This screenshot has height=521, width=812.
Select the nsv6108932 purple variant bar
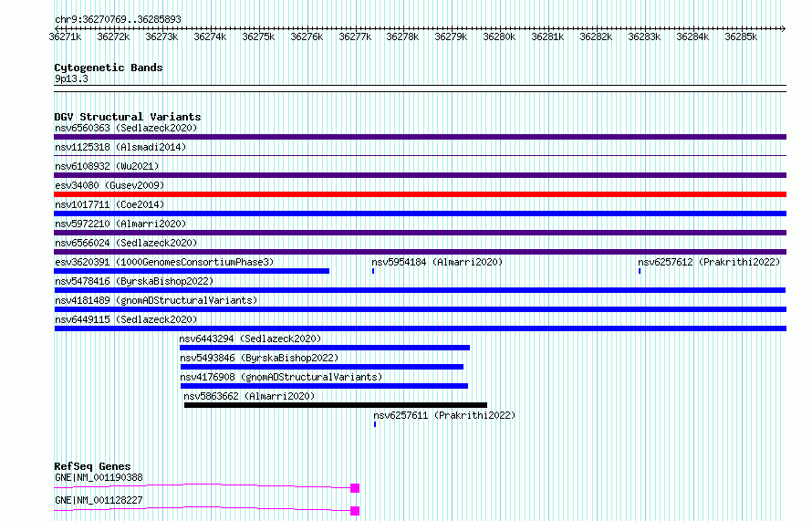pos(420,175)
